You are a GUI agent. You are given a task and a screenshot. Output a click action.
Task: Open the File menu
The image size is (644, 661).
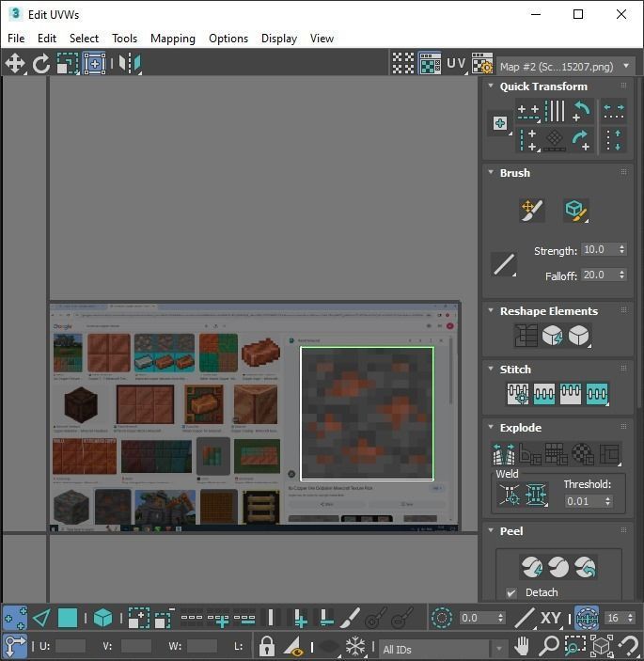coord(16,39)
